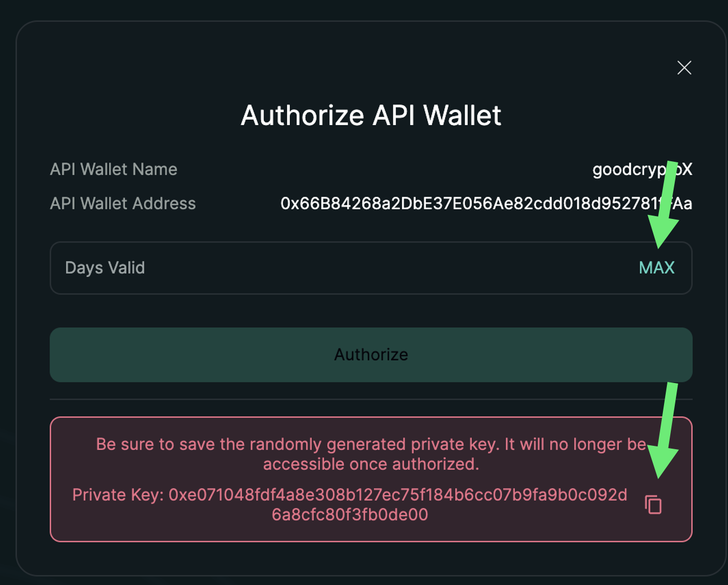Click the "accessible once authorized." text line
728x585 pixels.
pos(371,464)
